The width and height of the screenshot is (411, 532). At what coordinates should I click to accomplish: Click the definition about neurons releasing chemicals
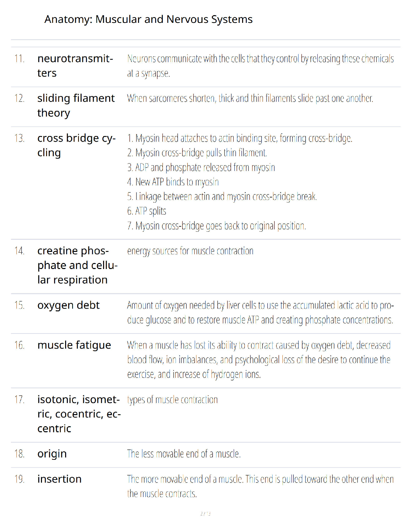[261, 66]
